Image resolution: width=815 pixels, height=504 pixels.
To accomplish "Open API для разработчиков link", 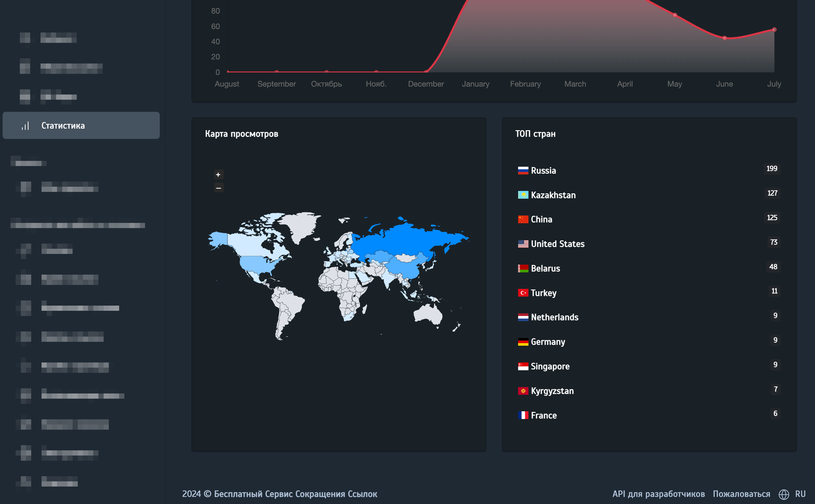I will [658, 494].
